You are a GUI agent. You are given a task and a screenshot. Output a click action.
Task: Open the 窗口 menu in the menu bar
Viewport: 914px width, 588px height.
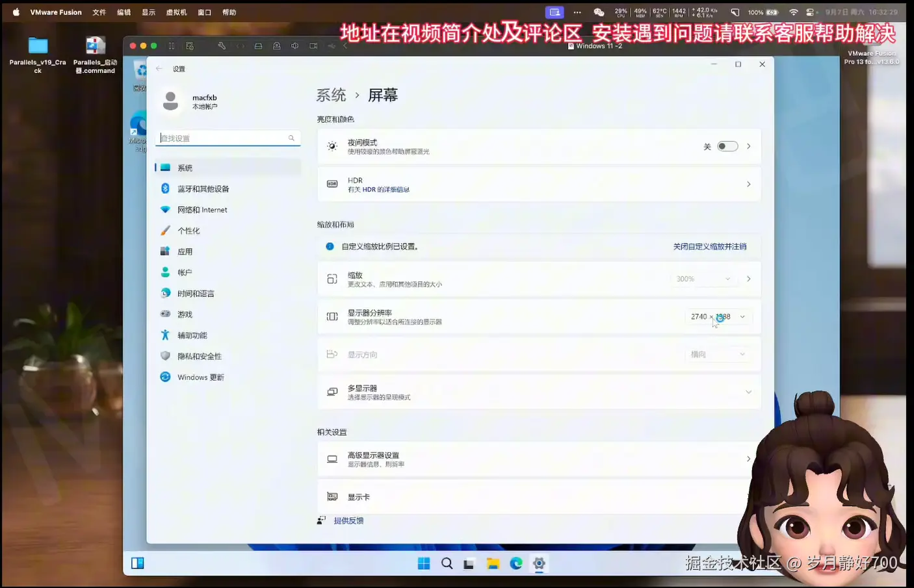tap(204, 12)
